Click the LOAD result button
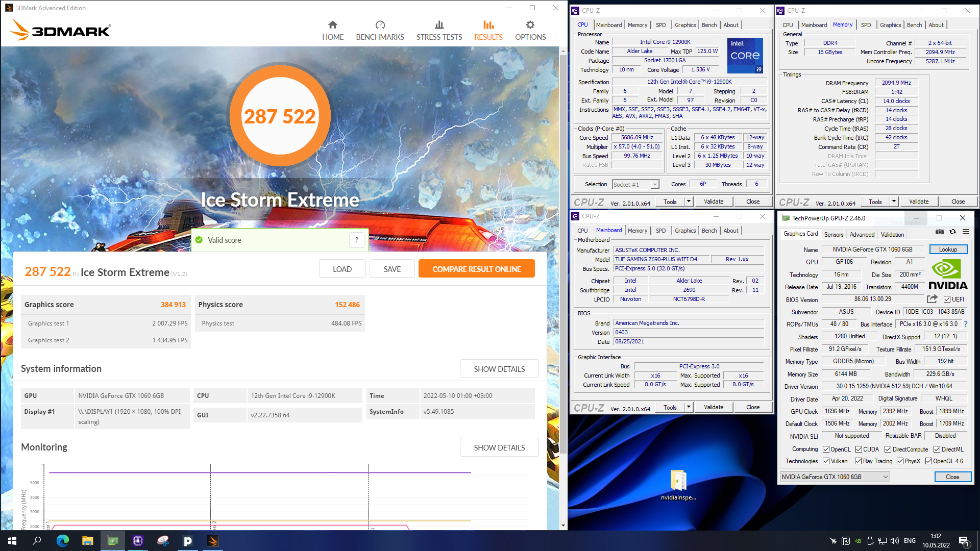Viewport: 980px width, 551px height. click(x=342, y=269)
